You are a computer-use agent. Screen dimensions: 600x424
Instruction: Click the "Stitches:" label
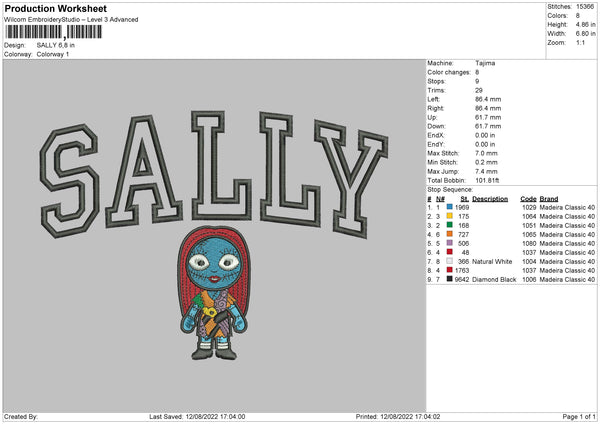(559, 7)
